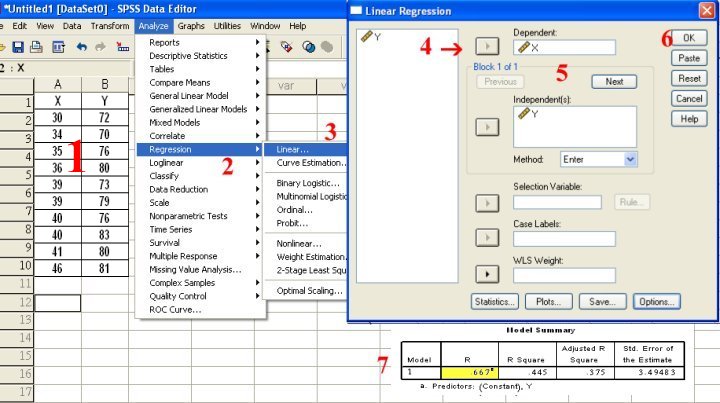Choose Binary Logistic... menu entry
This screenshot has height=403, width=720.
click(305, 183)
